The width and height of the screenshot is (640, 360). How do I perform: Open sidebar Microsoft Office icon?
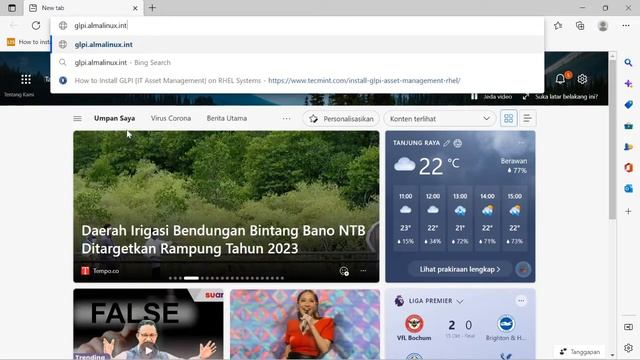(628, 167)
